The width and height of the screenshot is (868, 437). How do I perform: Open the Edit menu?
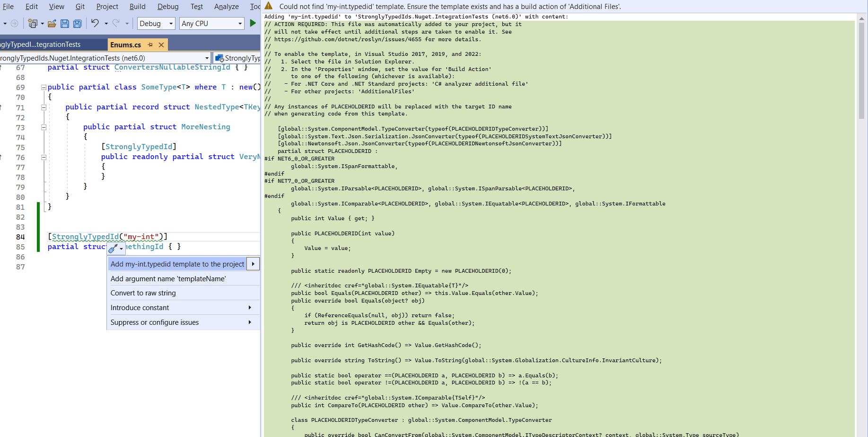pos(32,6)
